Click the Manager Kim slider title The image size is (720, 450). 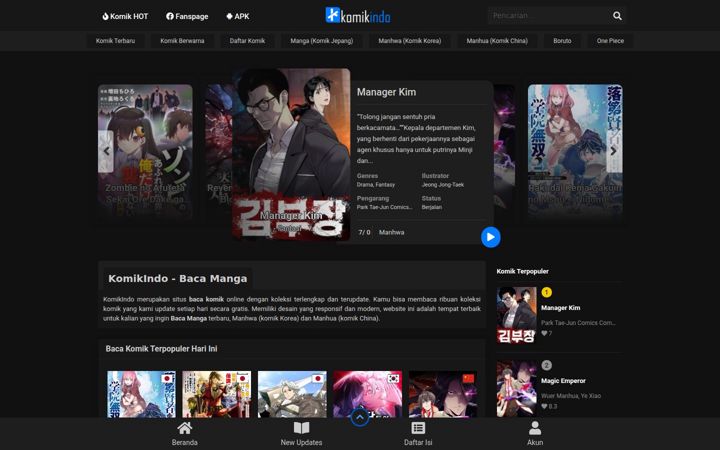pos(386,92)
